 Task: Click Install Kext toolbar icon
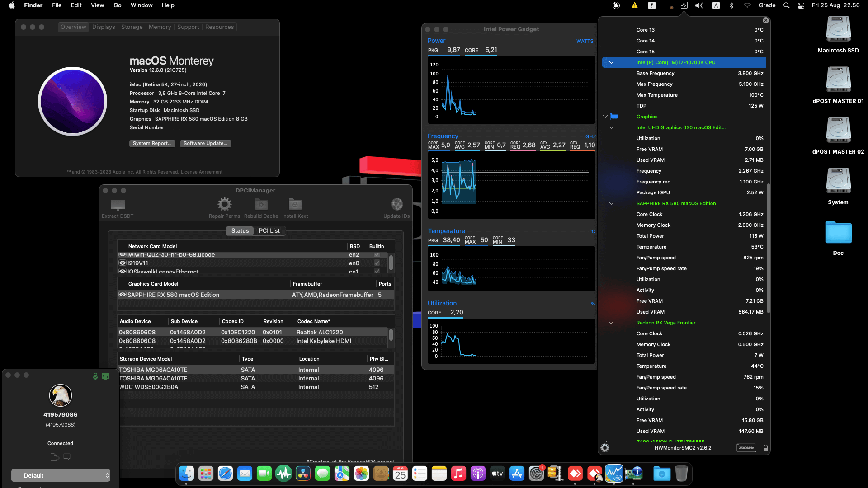[x=295, y=205]
